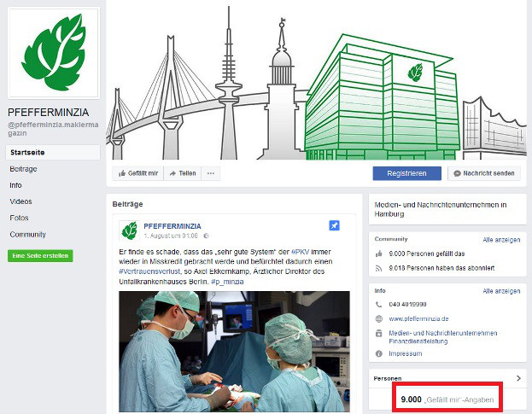Open the Community section in sidebar
Screen dimensions: 532x414
click(27, 234)
